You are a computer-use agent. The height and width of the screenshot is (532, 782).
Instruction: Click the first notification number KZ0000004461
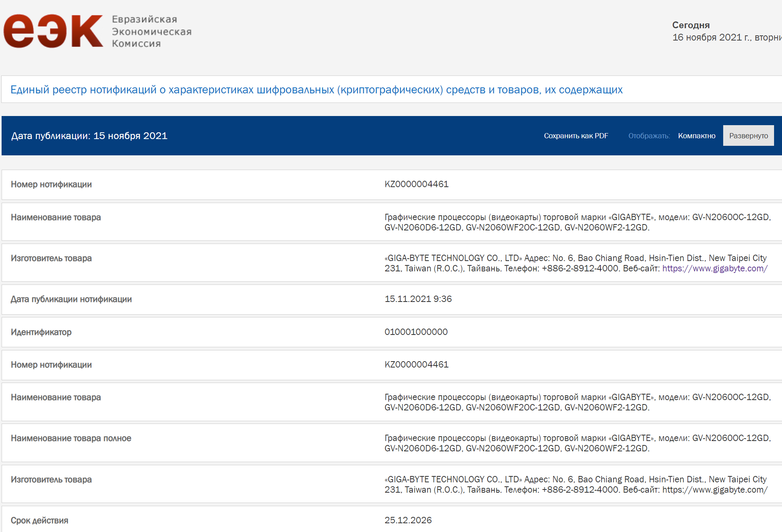(x=416, y=184)
